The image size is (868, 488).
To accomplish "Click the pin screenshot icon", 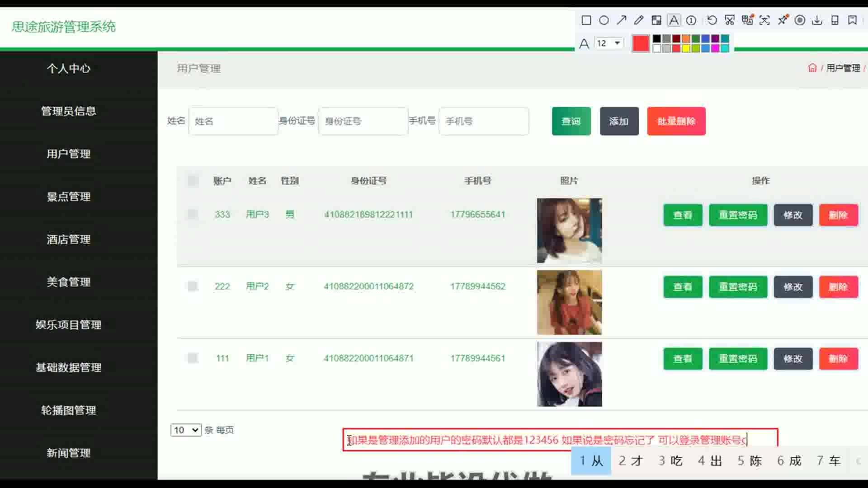I will [x=783, y=20].
